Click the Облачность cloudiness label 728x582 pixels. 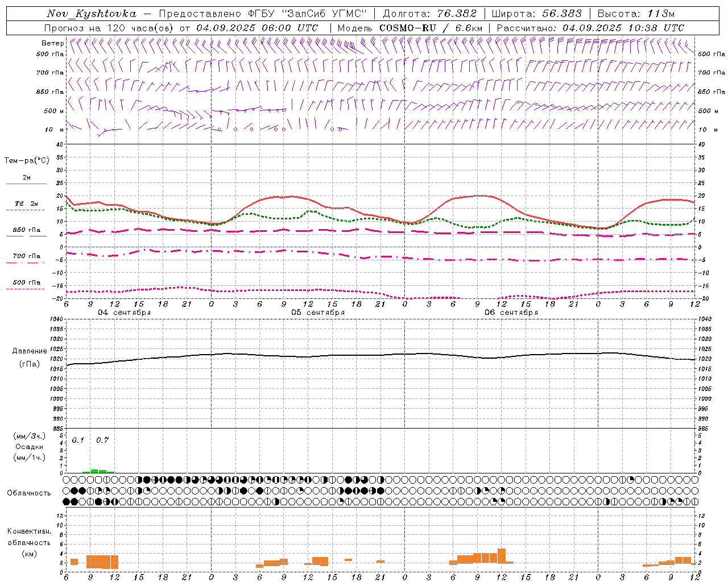(29, 493)
